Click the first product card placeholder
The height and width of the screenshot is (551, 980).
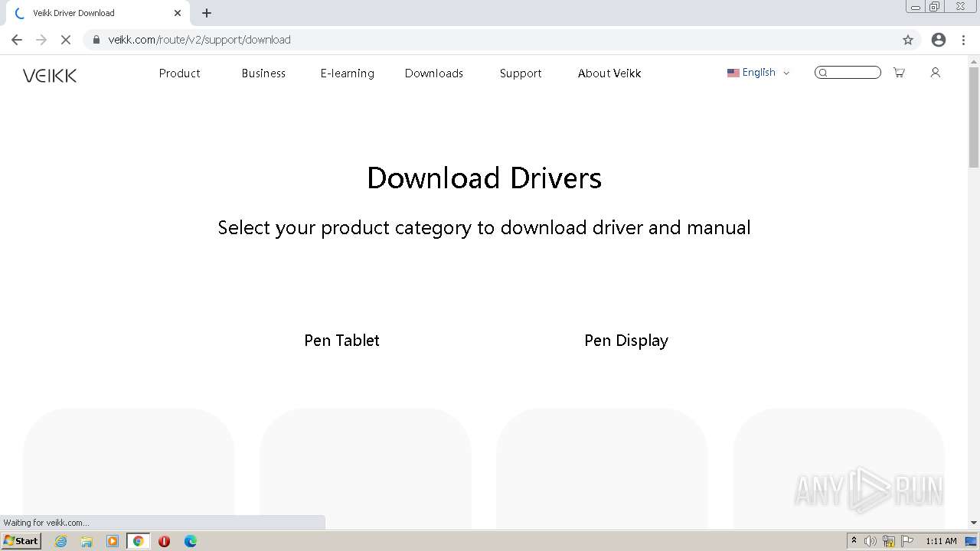(129, 468)
